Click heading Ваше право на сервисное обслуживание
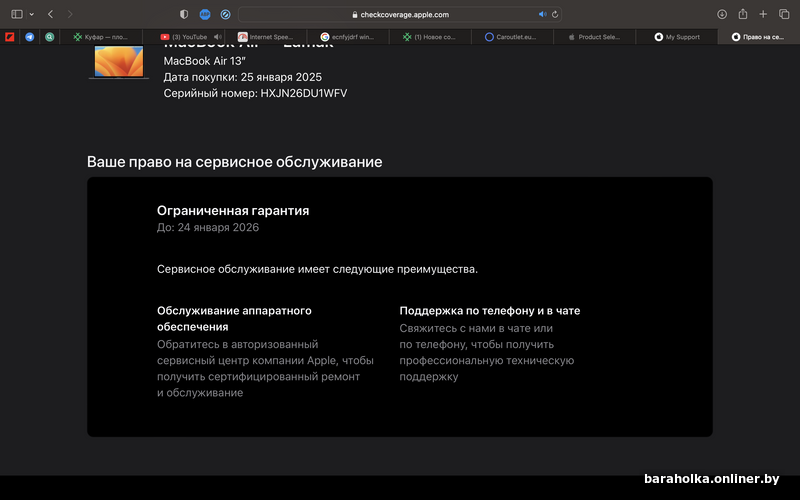800x500 pixels. click(235, 162)
